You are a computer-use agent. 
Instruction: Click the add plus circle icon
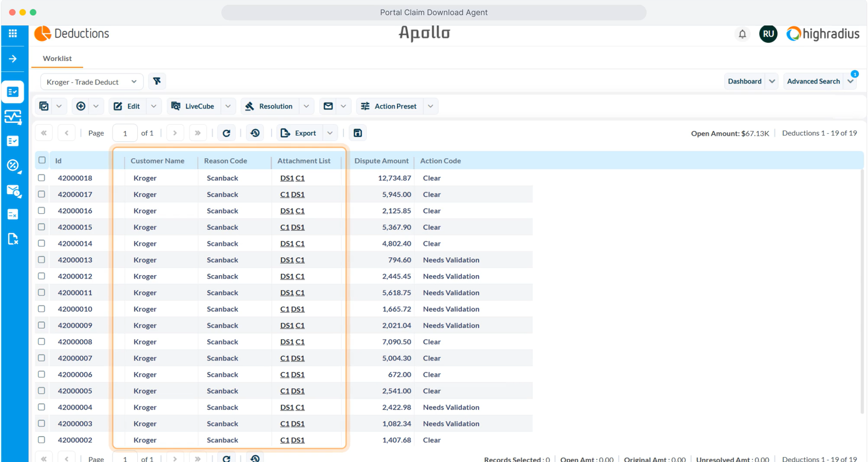[x=81, y=106]
